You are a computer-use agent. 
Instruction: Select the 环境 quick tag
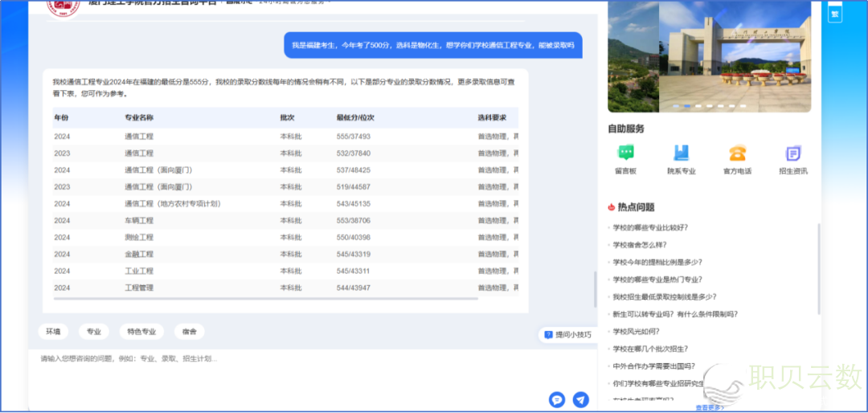coord(53,332)
